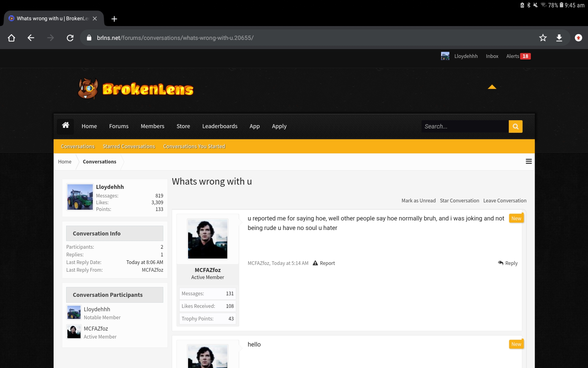Viewport: 588px width, 368px height.
Task: Click the Lloydehhh name in the profile card
Action: pyautogui.click(x=110, y=187)
